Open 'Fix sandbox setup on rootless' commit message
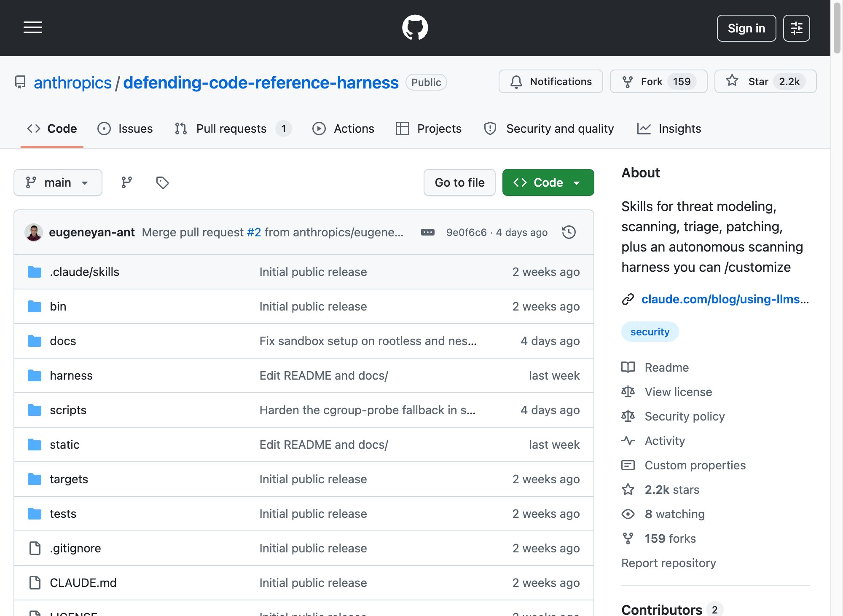The width and height of the screenshot is (843, 616). tap(368, 341)
